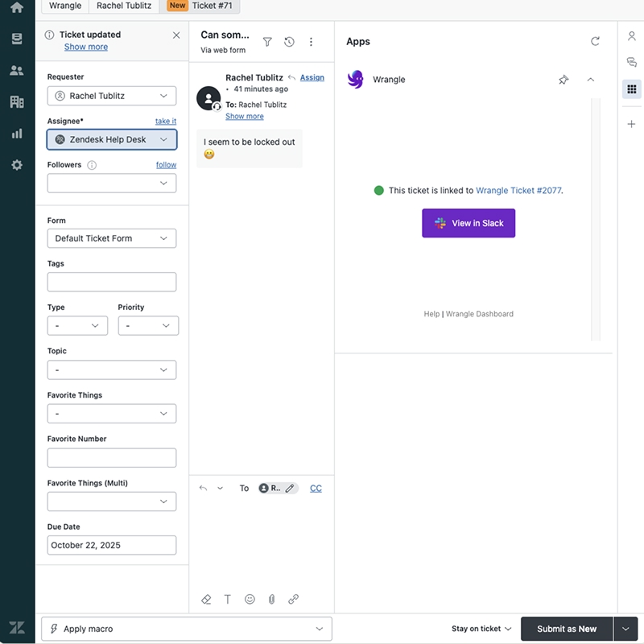Open the Wrangle Ticket #2077 link
Screen dimensions: 644x644
click(x=518, y=191)
